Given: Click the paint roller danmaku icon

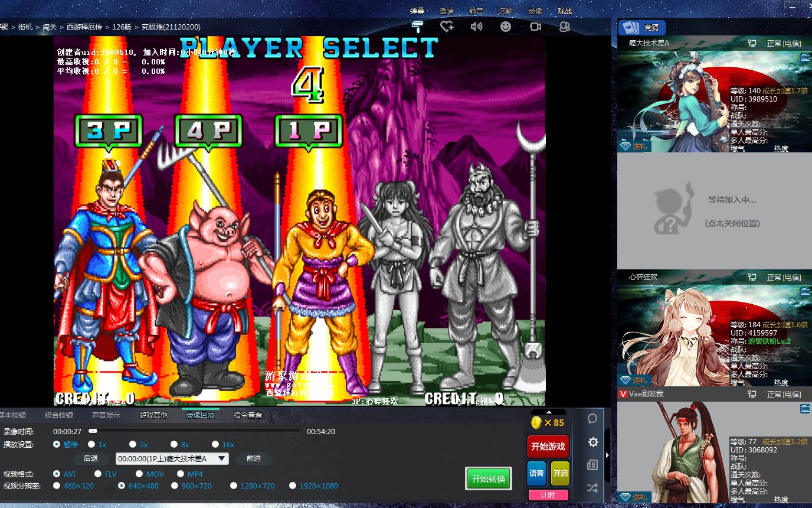Looking at the screenshot, I should pyautogui.click(x=418, y=26).
